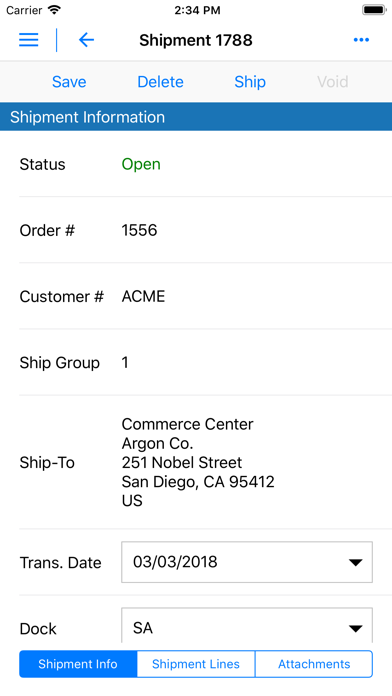Tap the greyed-out Void action
The width and height of the screenshot is (392, 696).
click(333, 82)
